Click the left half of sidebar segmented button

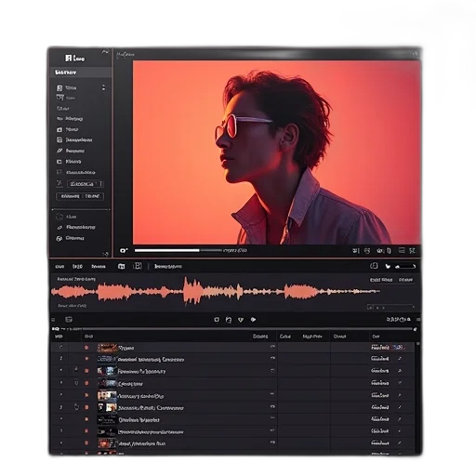coord(70,196)
